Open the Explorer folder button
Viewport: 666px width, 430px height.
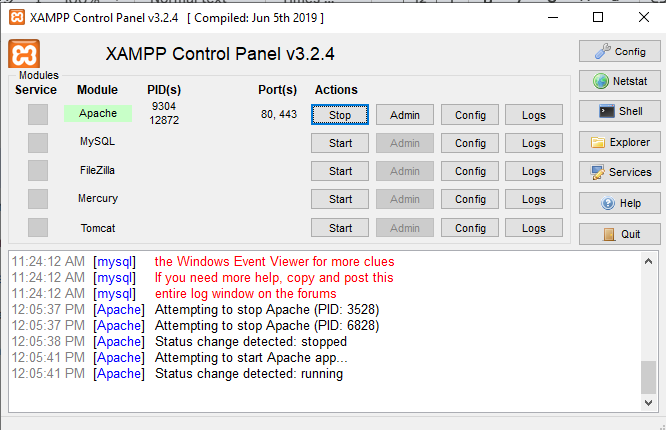click(x=620, y=142)
